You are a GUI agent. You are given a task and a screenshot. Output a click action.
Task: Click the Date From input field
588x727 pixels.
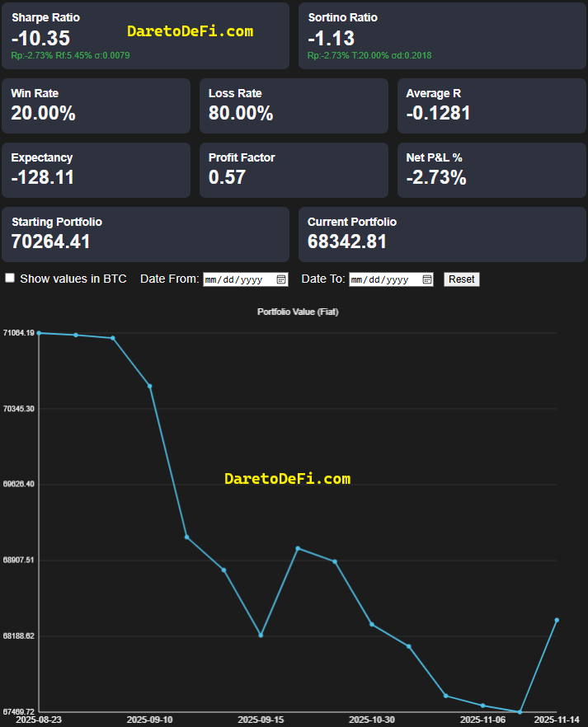(x=238, y=279)
